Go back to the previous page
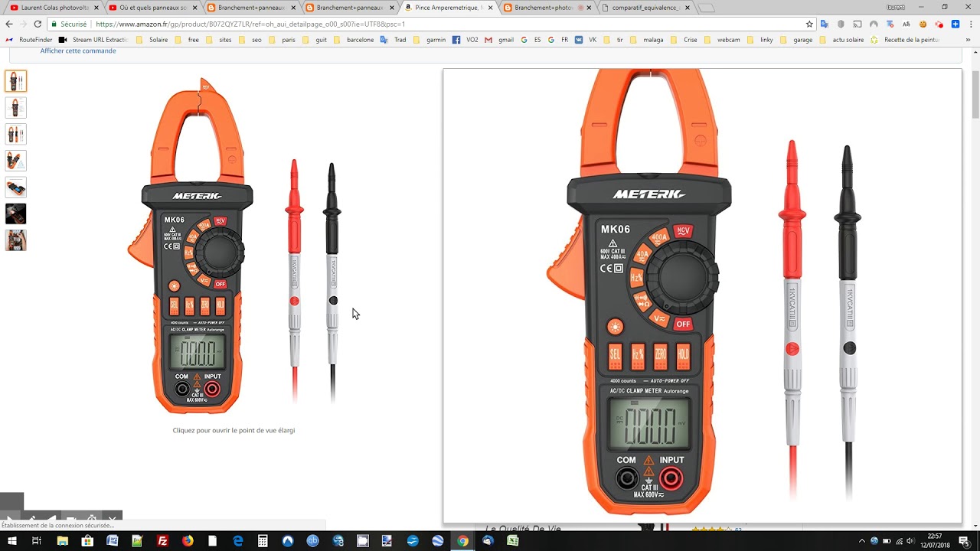Screen dimensions: 980x551 [9, 24]
